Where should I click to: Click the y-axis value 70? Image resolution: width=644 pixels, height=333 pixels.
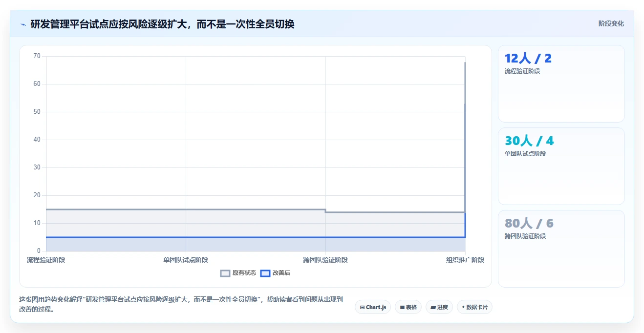pyautogui.click(x=37, y=56)
